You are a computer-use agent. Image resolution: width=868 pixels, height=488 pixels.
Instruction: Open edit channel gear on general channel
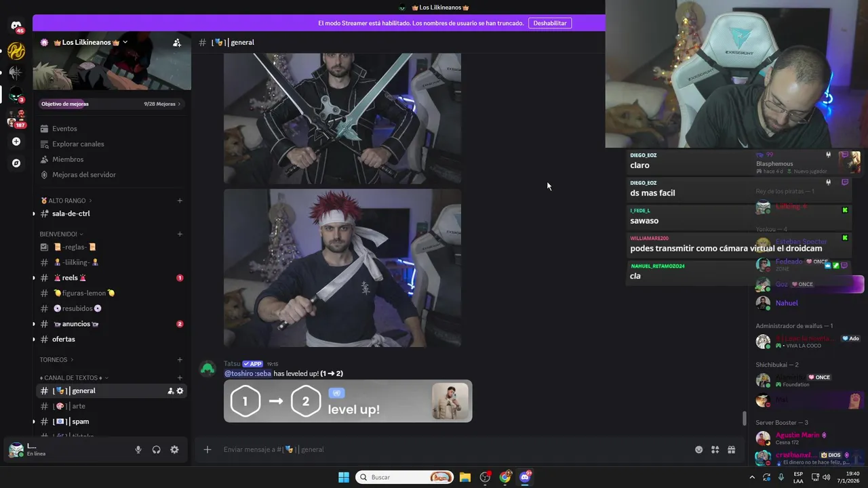tap(180, 391)
